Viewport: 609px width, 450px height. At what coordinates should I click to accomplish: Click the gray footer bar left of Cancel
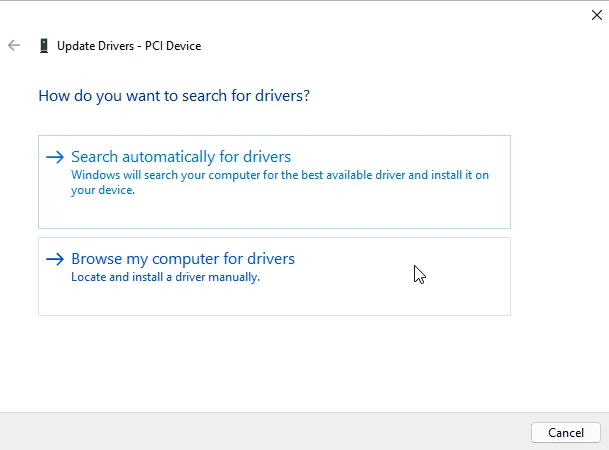260,432
